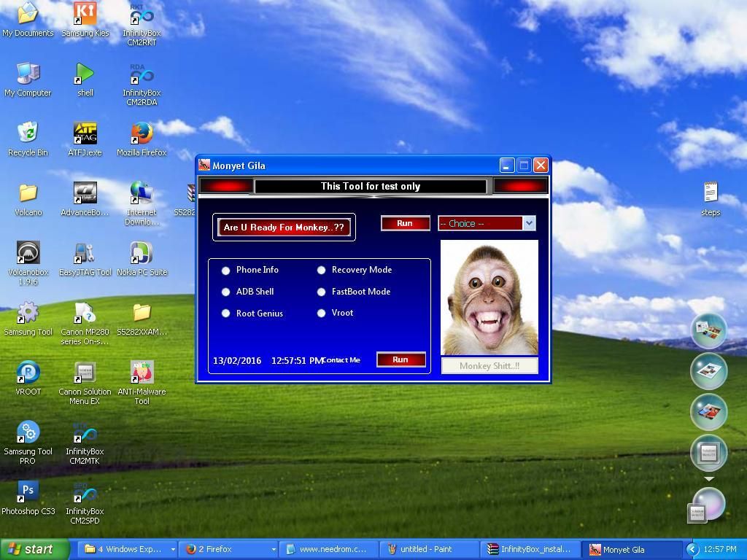
Task: Click the Monkey Shitt button
Action: (489, 366)
